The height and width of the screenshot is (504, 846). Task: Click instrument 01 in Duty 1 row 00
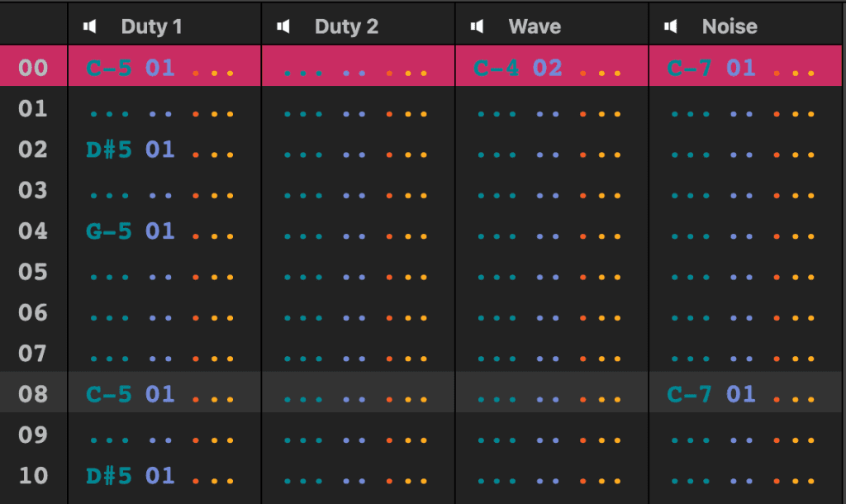tap(159, 68)
